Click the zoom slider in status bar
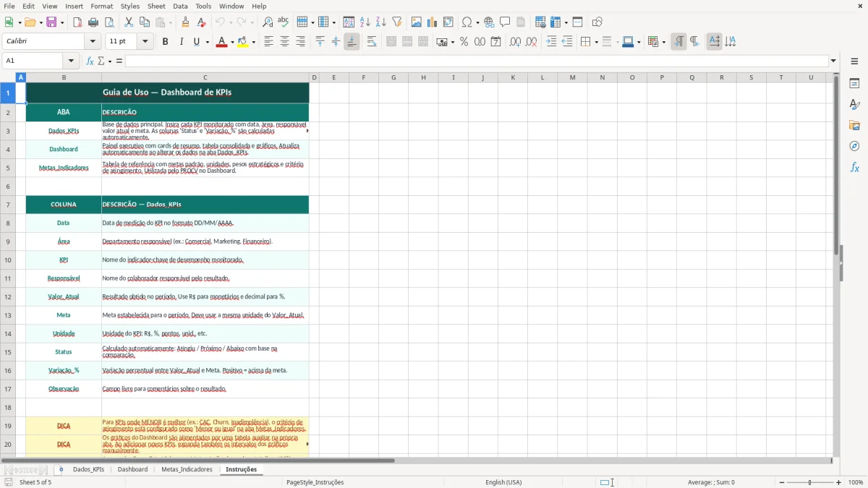 pyautogui.click(x=809, y=482)
